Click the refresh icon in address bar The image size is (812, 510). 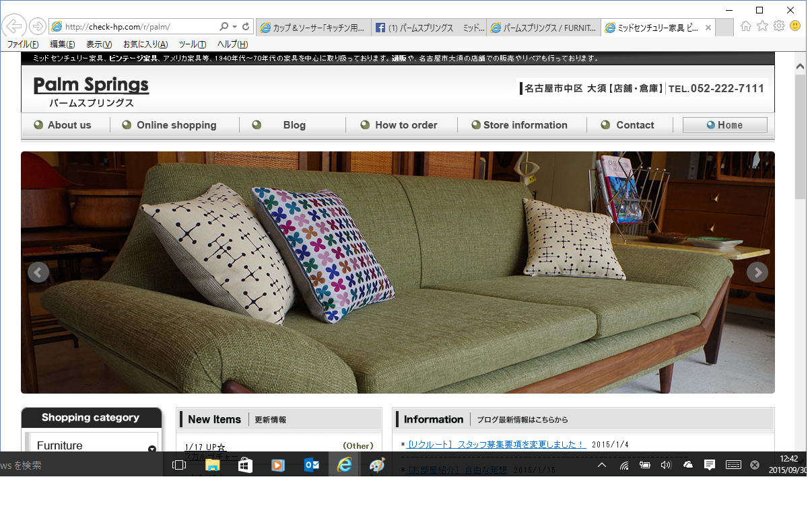click(246, 27)
